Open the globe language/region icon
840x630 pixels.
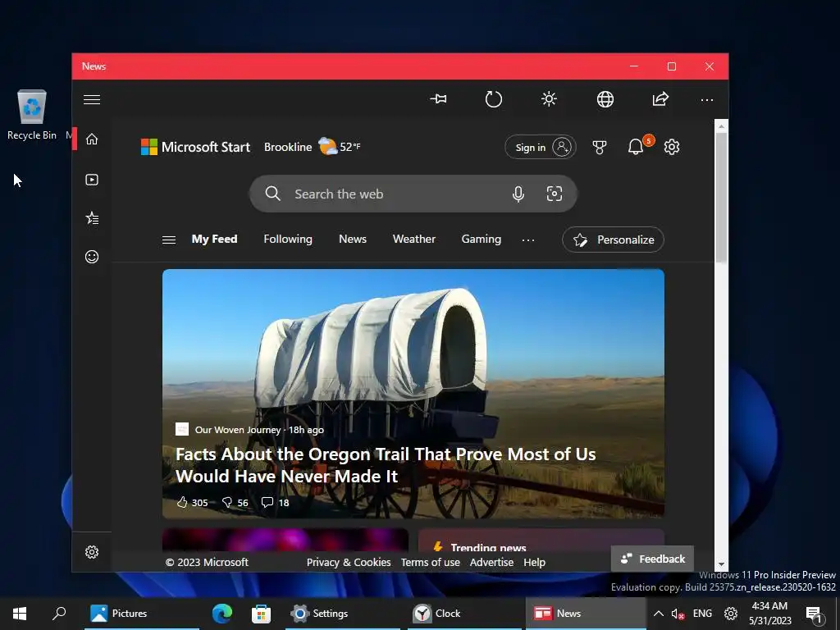point(605,99)
